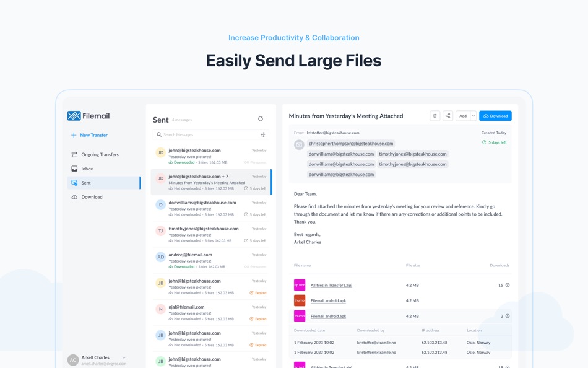The height and width of the screenshot is (368, 588).
Task: Click the Ongoing Transfers arrows icon
Action: pyautogui.click(x=74, y=154)
